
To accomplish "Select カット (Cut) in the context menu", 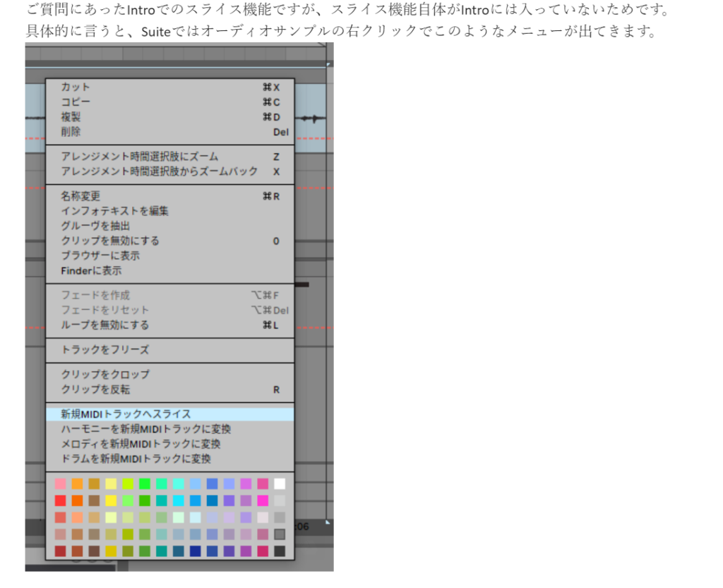I will 76,88.
